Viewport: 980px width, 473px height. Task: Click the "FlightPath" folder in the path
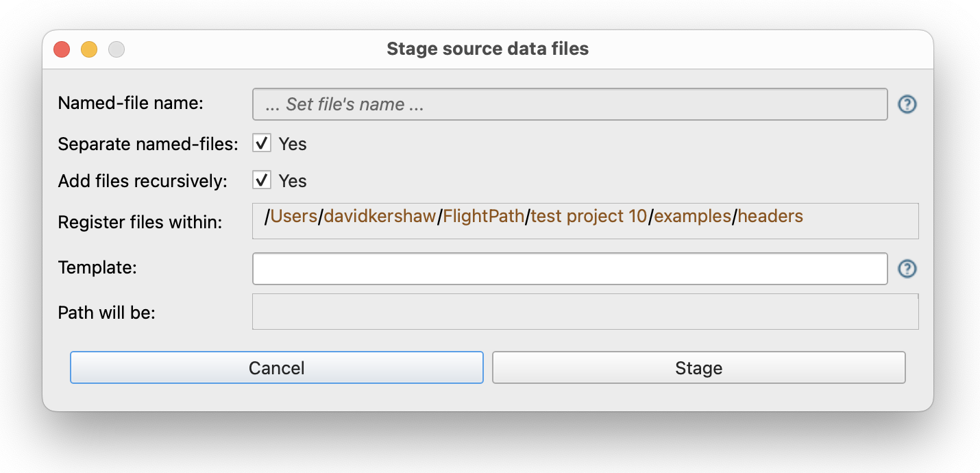coord(484,217)
